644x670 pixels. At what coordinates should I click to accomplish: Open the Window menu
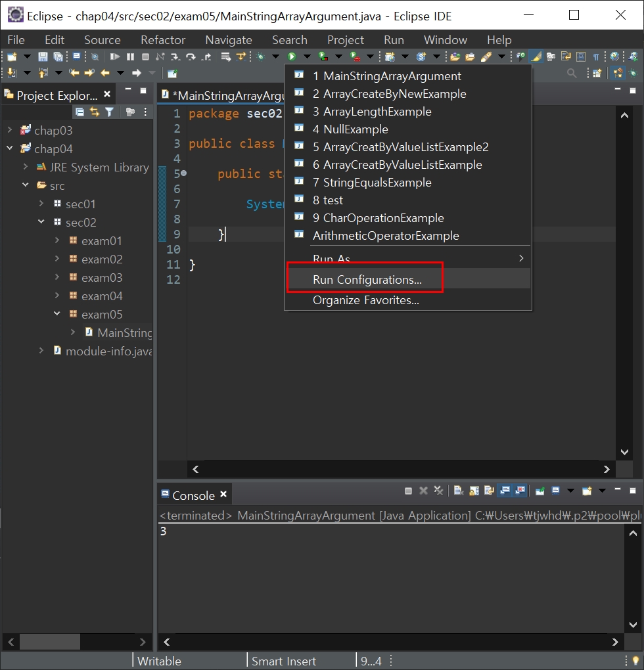446,39
